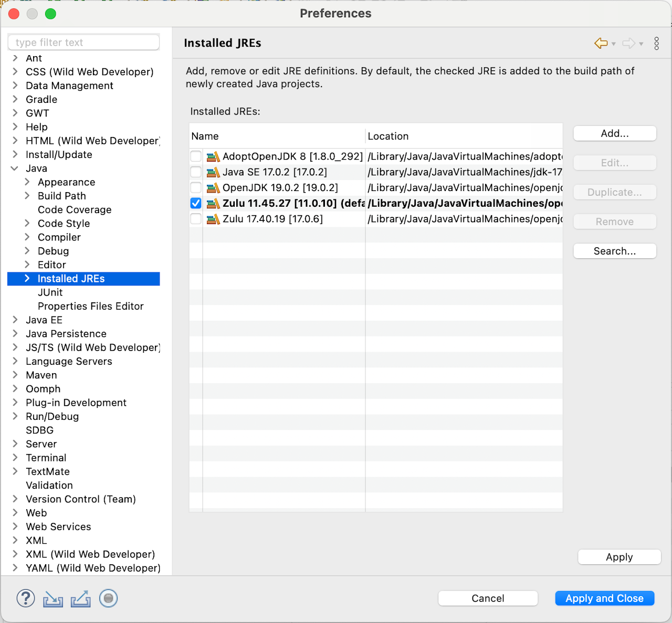The width and height of the screenshot is (672, 623).
Task: Select JUnit preferences page
Action: (x=50, y=292)
